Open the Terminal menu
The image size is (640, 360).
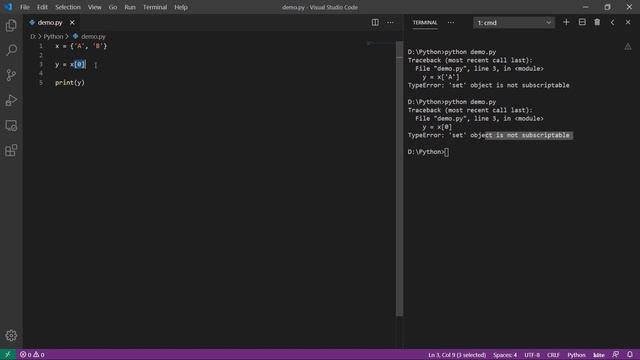pos(155,7)
